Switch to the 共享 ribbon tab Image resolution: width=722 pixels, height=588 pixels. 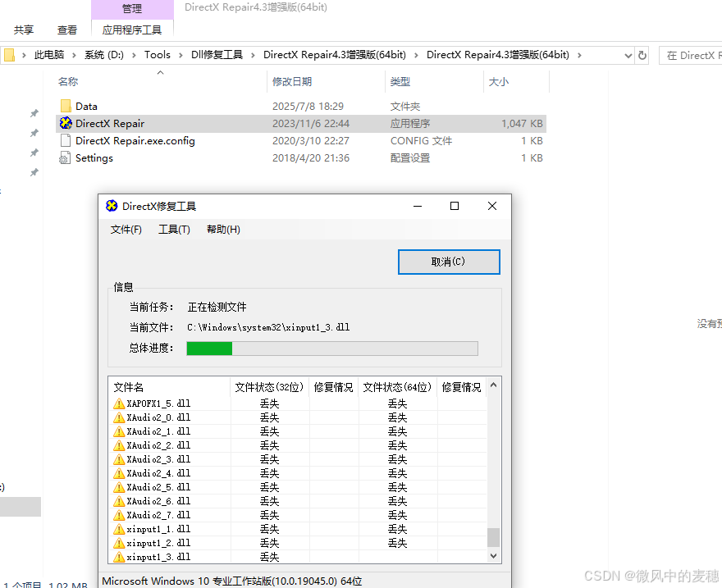point(24,30)
